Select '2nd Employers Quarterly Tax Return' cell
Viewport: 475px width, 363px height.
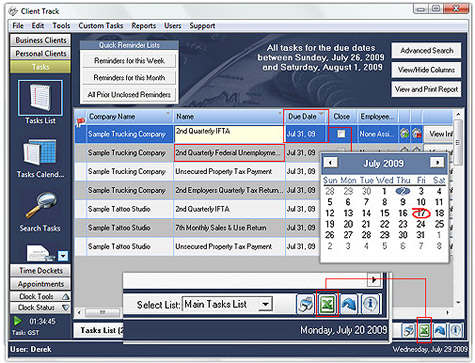229,190
